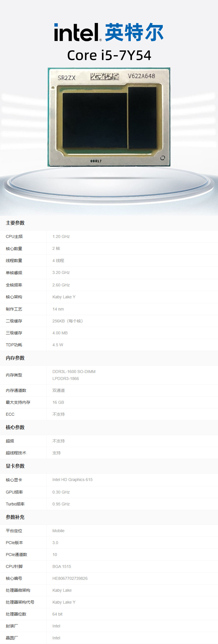Click the 64 bit value

click(x=57, y=614)
